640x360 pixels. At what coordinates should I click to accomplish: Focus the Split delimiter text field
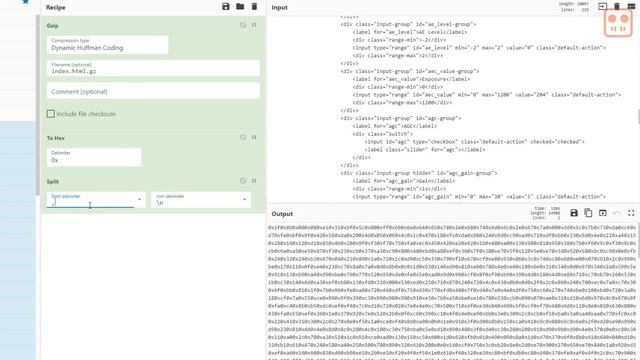91,200
